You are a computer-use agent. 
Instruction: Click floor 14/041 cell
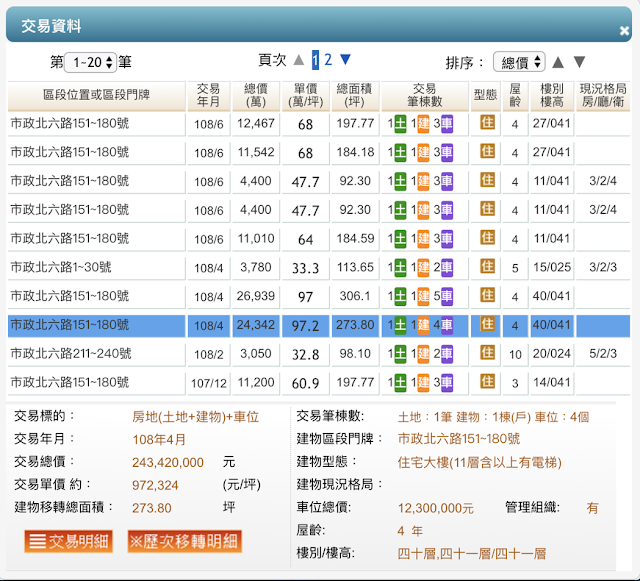(552, 383)
